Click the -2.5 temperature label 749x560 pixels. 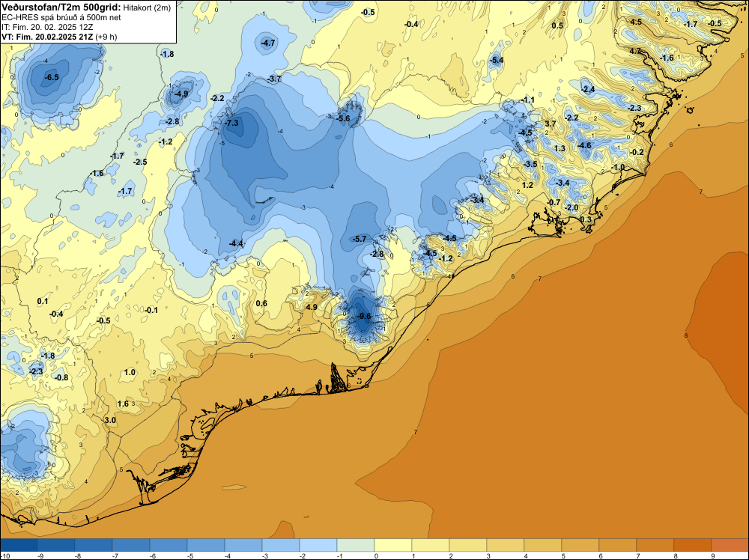pos(140,162)
